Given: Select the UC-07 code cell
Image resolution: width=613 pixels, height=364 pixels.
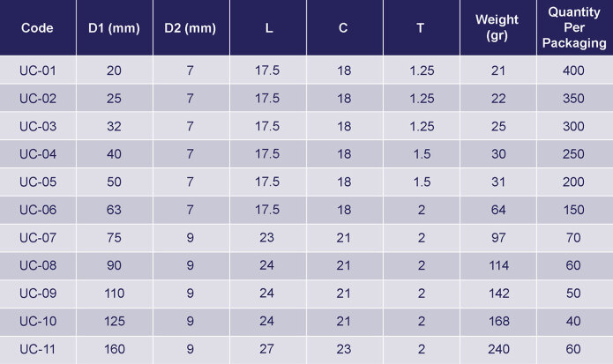Looking at the screenshot, I should pyautogui.click(x=38, y=238).
